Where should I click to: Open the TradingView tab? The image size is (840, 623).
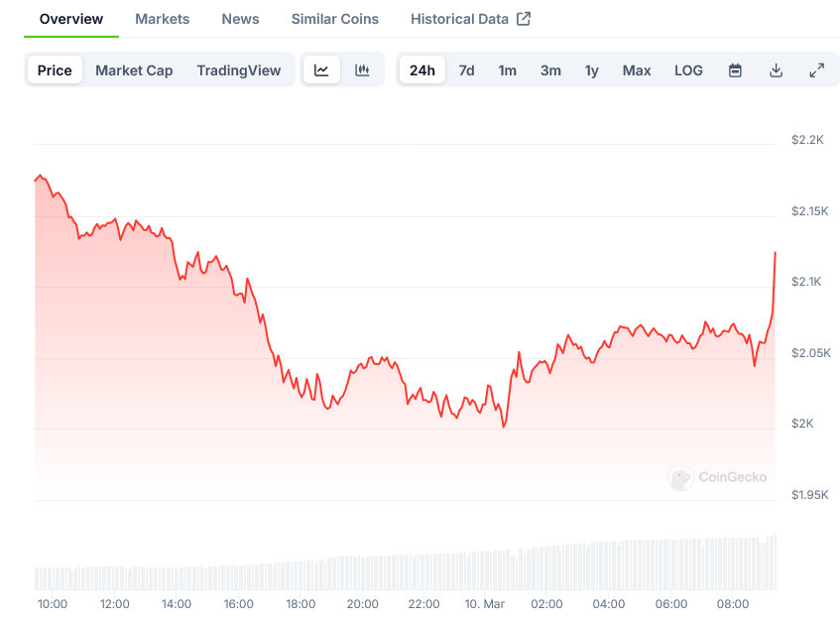tap(240, 69)
